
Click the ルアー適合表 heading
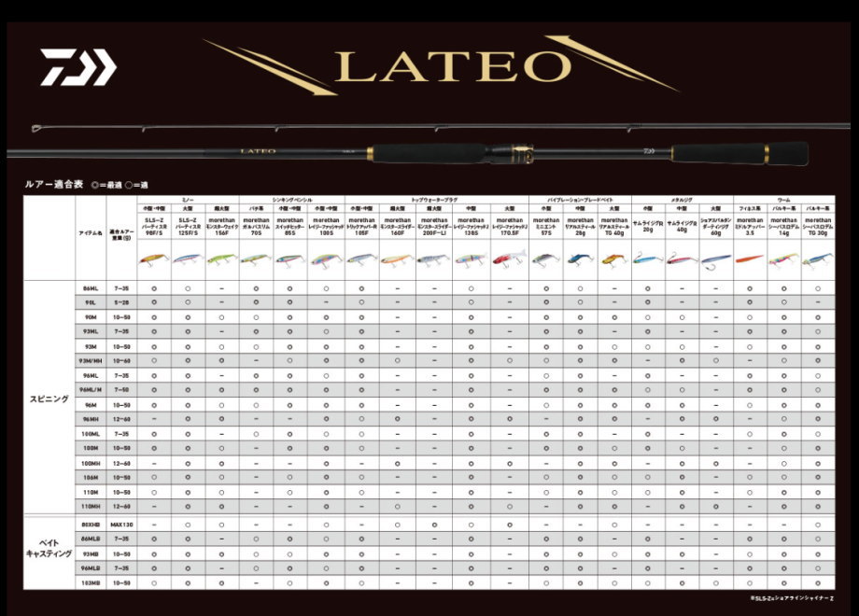[x=47, y=188]
